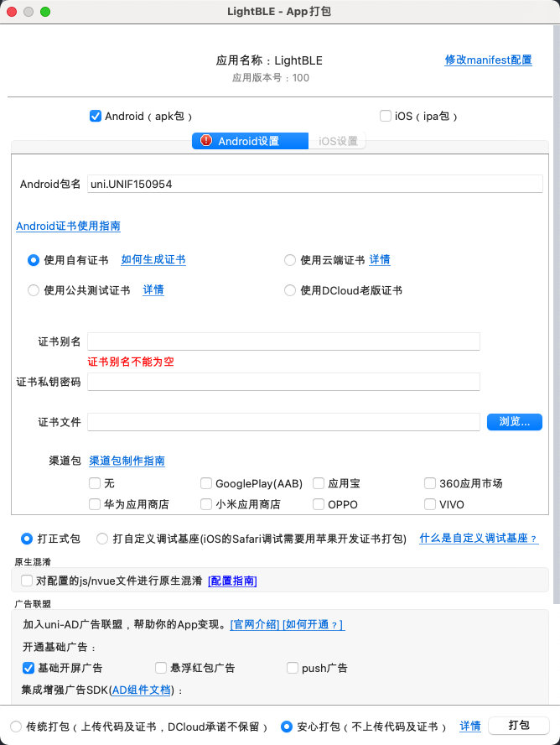Screen dimensions: 560x745
Task: Select 传统打包 radio button
Action: click(x=16, y=727)
